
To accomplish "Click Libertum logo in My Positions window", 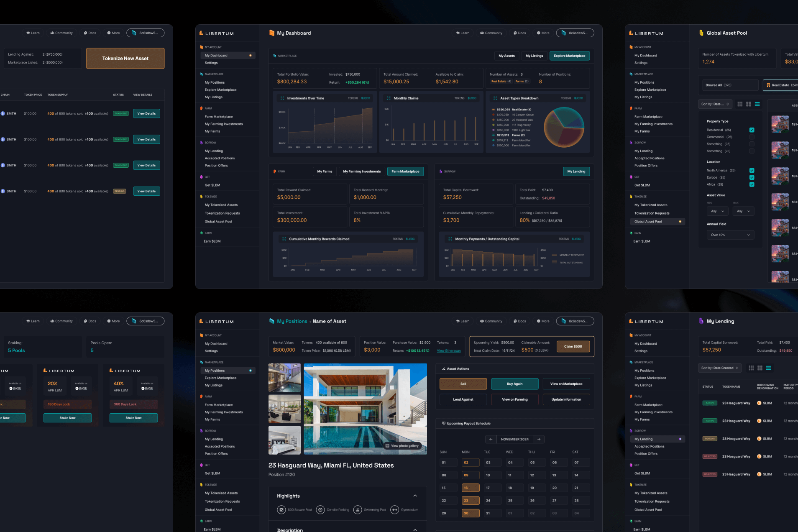I will click(x=216, y=321).
